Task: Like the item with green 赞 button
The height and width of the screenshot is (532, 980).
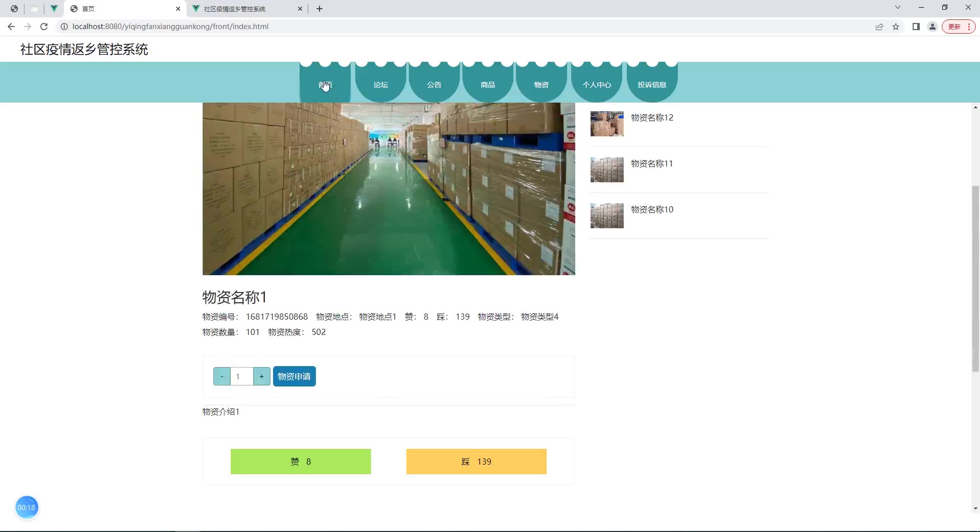Action: [x=301, y=462]
